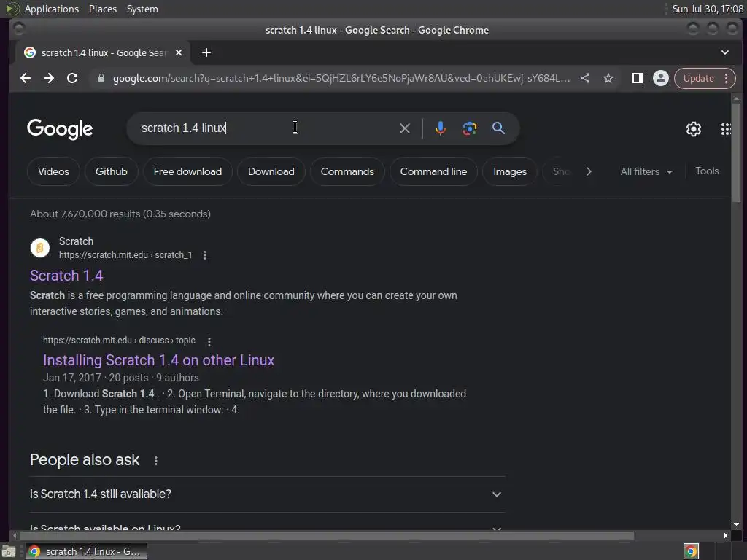Open People also ask options menu
This screenshot has width=747, height=560.
(x=156, y=461)
